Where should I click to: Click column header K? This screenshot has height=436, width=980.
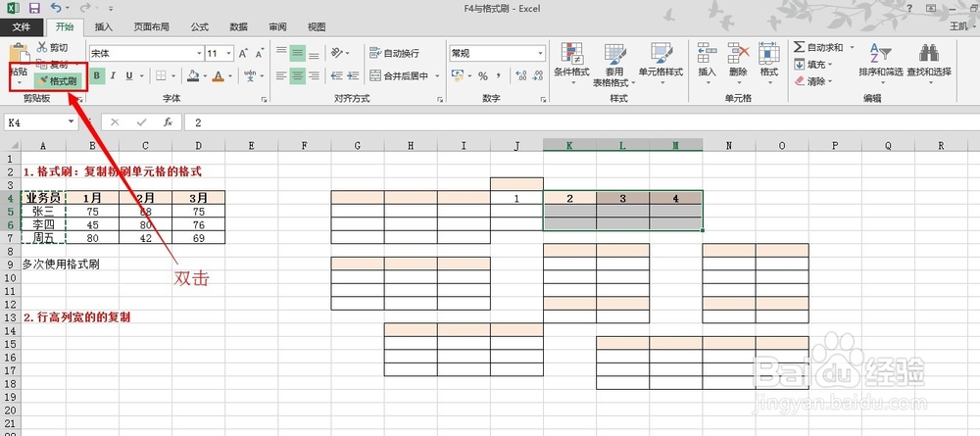click(x=569, y=146)
